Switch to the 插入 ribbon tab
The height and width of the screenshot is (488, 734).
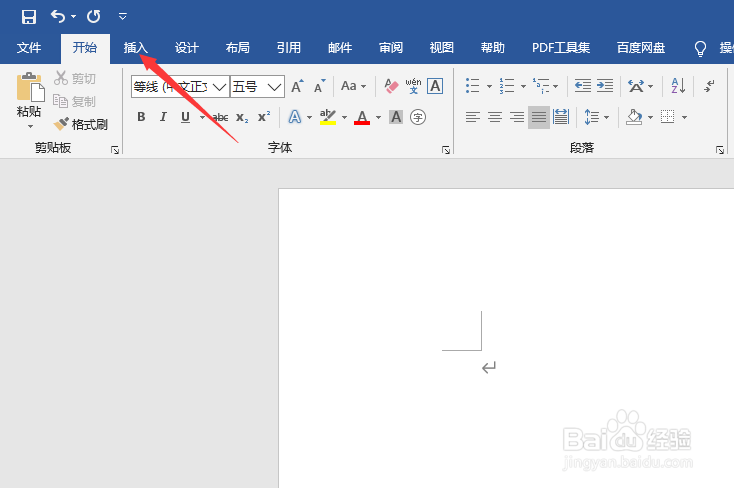136,48
